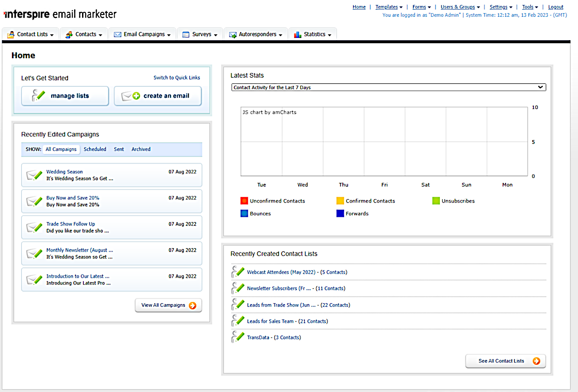The image size is (578, 392).
Task: Click the manage lists button
Action: click(x=65, y=96)
